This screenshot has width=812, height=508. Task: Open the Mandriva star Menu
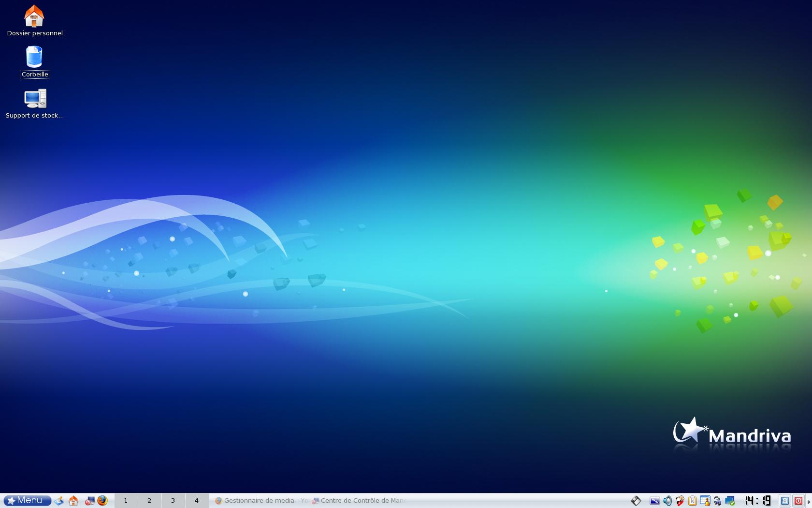coord(28,501)
